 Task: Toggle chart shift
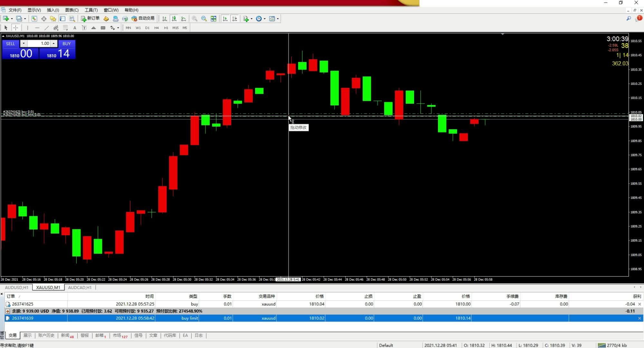pos(234,19)
